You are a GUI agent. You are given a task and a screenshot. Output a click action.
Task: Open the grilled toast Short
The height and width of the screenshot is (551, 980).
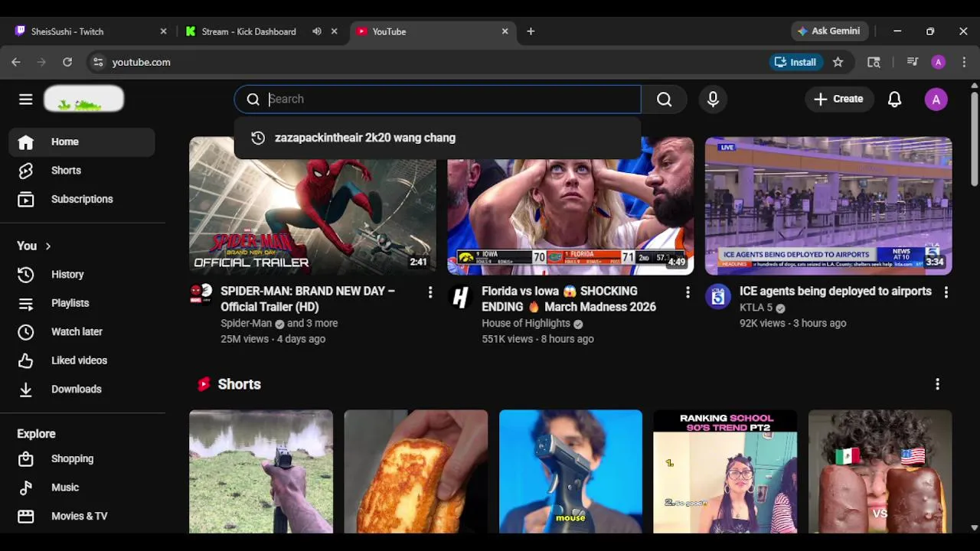click(x=416, y=471)
